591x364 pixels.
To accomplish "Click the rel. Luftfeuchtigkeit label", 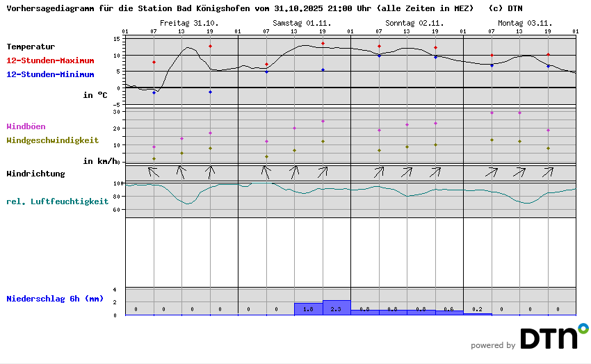I will (x=57, y=201).
